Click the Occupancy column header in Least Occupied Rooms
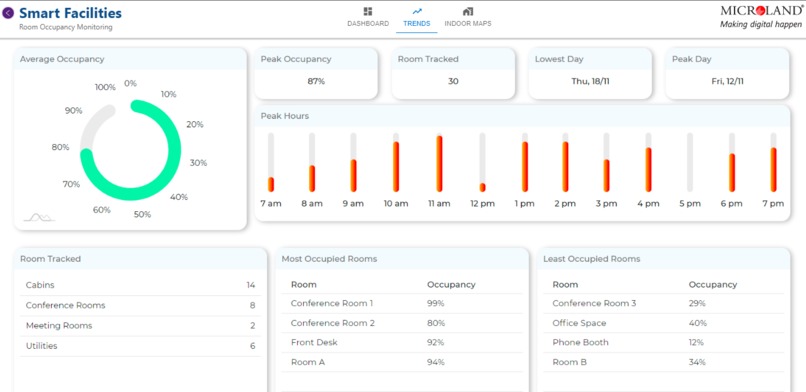The height and width of the screenshot is (392, 806). (713, 285)
